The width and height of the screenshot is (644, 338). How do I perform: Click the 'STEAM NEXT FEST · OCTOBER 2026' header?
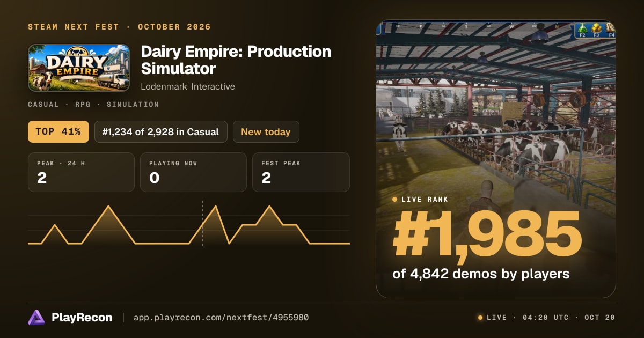click(x=120, y=27)
